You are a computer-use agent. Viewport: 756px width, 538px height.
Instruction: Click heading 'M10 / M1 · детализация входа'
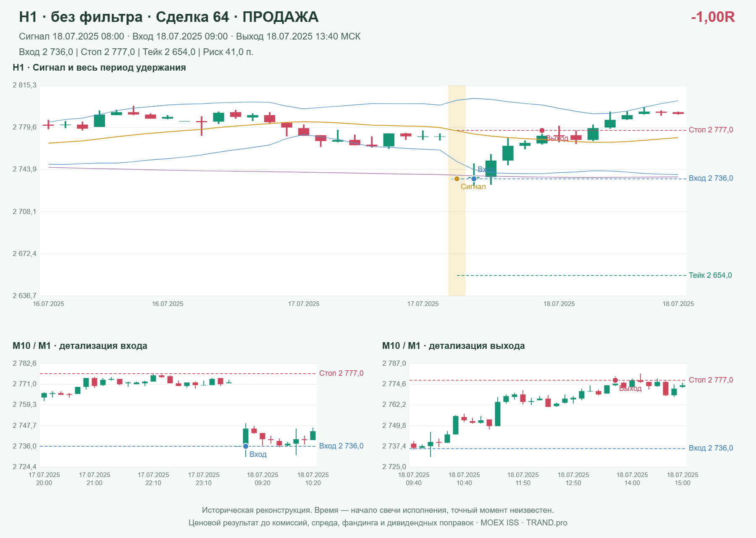tap(80, 346)
